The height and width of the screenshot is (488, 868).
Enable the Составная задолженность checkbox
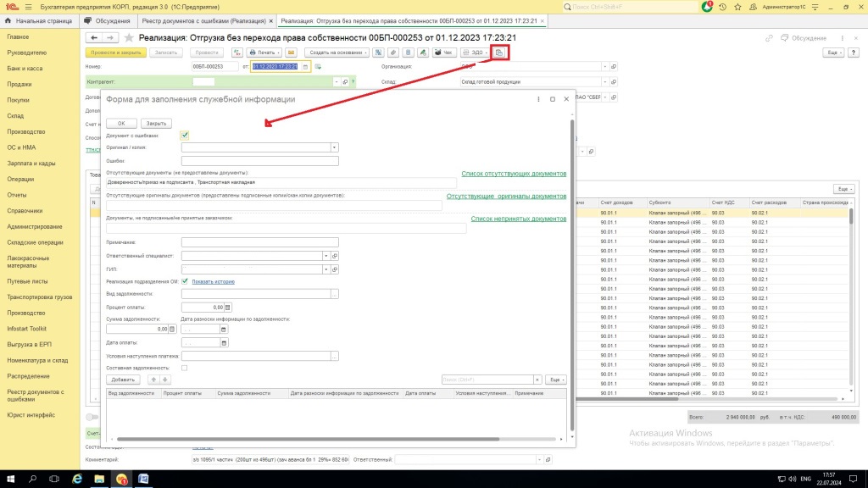tap(185, 369)
